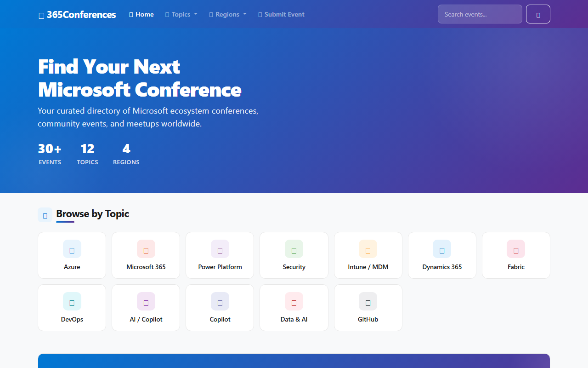Select the Microsoft 365 topic icon

coord(146,249)
